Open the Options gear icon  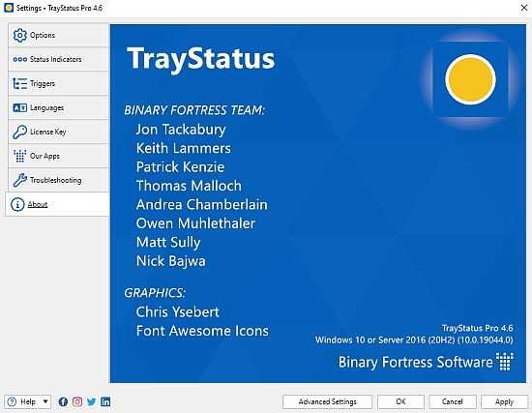19,35
